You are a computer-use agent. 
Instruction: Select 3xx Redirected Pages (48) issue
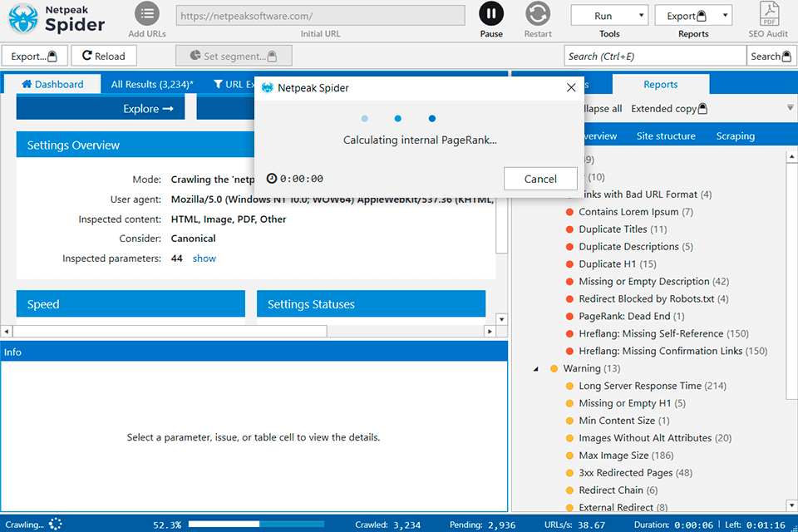pos(635,472)
